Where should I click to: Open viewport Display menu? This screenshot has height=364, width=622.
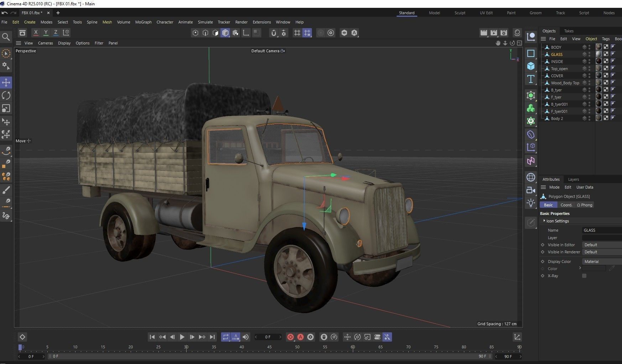tap(64, 43)
